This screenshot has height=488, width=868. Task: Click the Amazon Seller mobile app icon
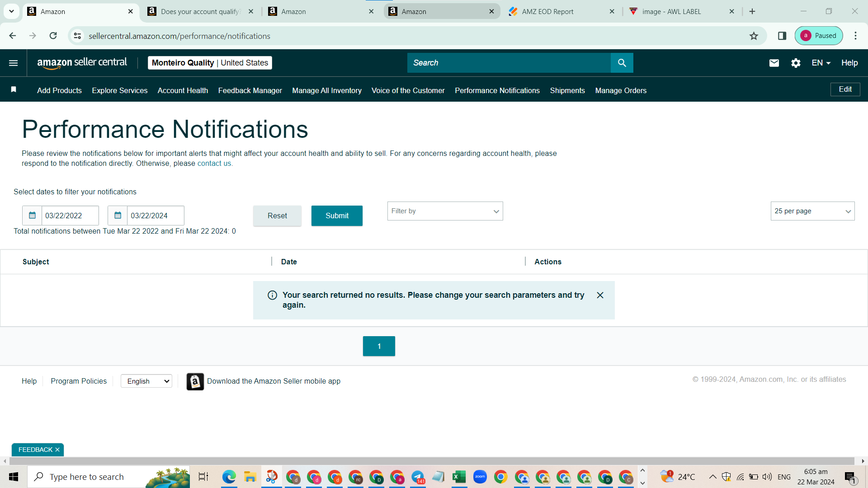pyautogui.click(x=195, y=381)
